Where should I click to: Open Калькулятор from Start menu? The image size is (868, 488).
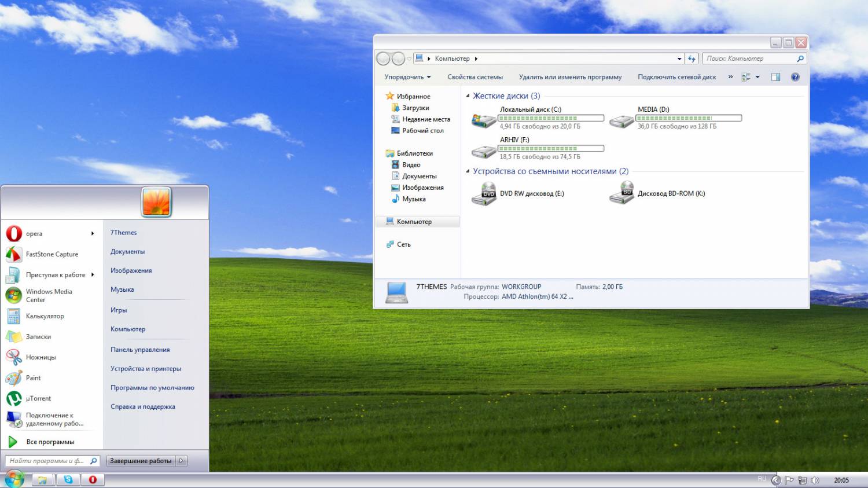(51, 316)
